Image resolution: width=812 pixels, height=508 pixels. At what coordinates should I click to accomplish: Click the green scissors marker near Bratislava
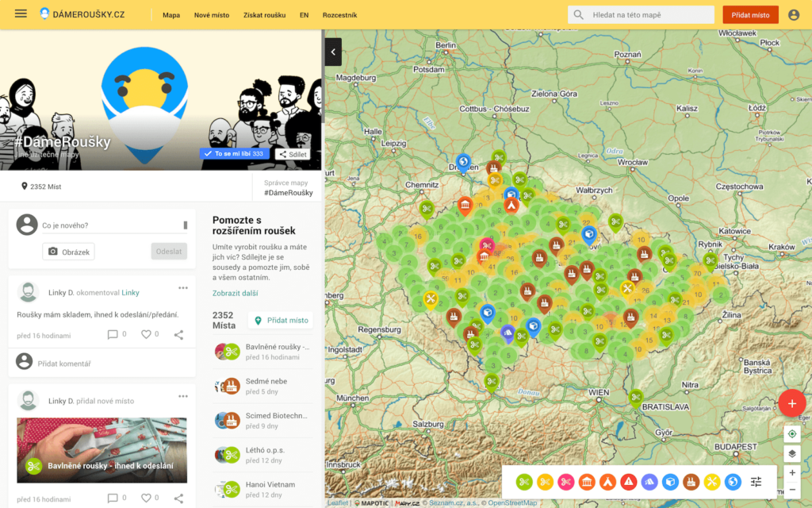tap(636, 398)
